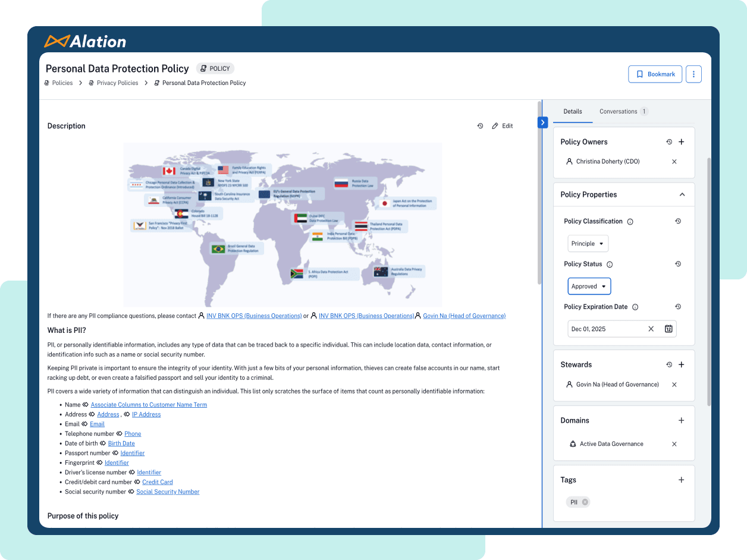Open the three-dot options menu
747x560 pixels.
tap(693, 74)
